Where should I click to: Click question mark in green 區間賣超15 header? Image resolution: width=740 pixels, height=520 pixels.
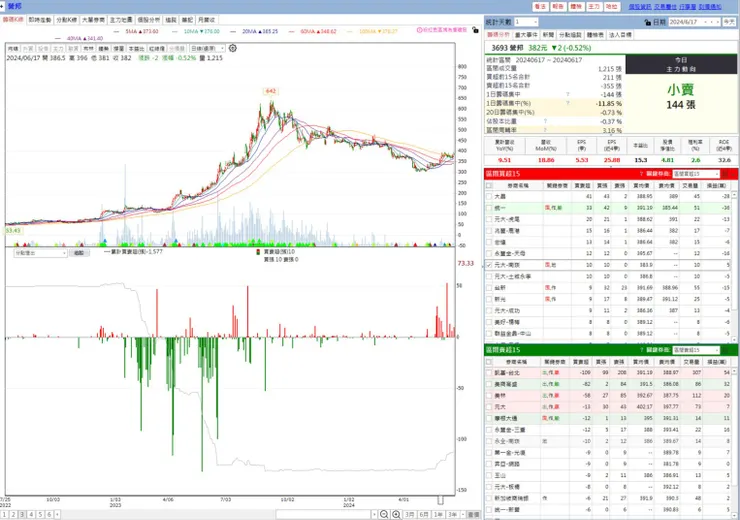click(x=641, y=350)
